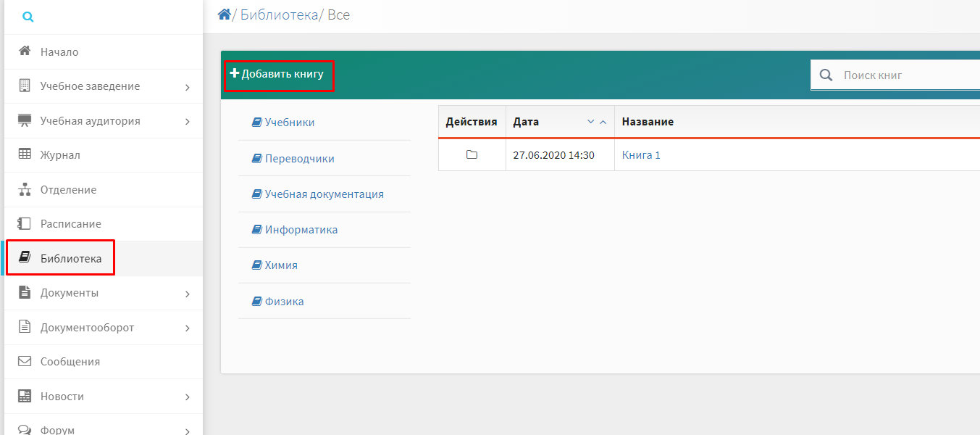Click the magnifier icon in book search
The image size is (980, 435).
826,75
